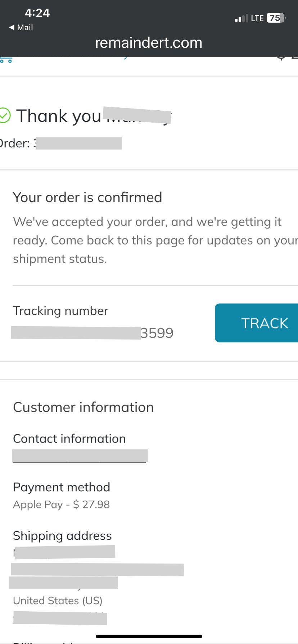Tap the back arrow beside Mail

tap(12, 27)
